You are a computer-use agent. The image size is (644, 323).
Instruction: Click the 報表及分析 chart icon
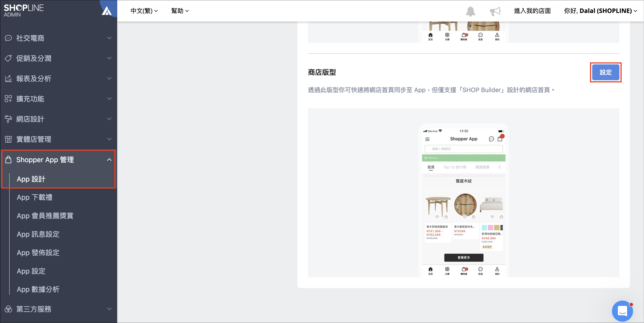8,79
